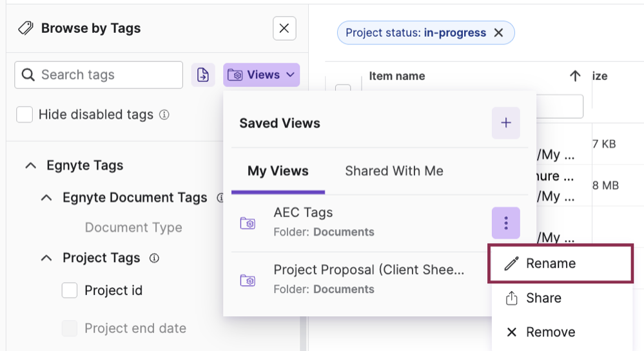Remove the Project status in-progress filter
This screenshot has height=351, width=644.
pyautogui.click(x=498, y=33)
